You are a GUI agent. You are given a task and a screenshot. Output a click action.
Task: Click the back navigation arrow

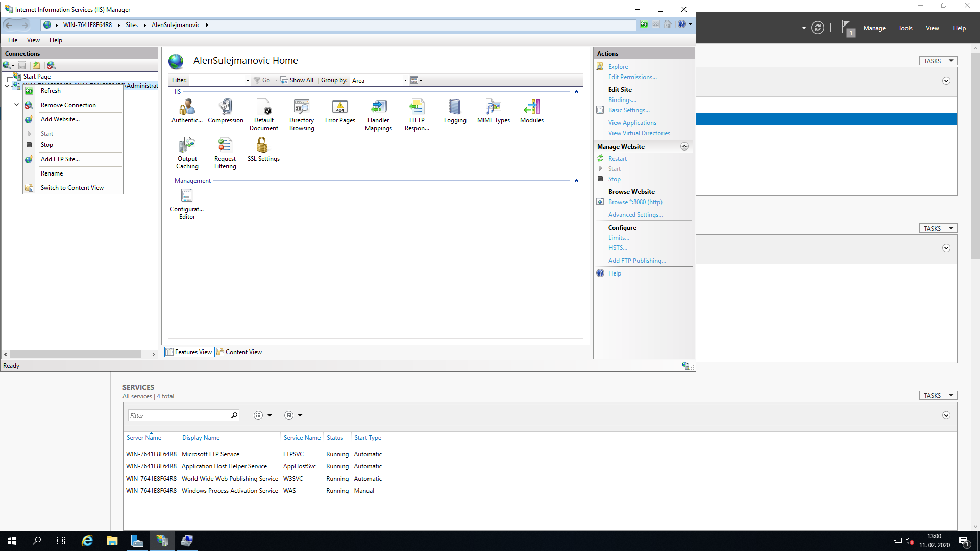[x=9, y=25]
